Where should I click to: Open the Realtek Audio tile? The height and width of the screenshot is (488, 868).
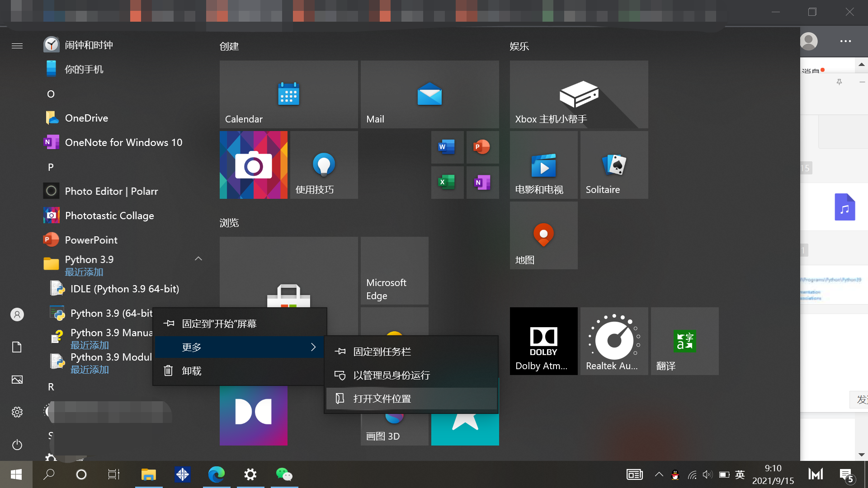click(x=614, y=341)
